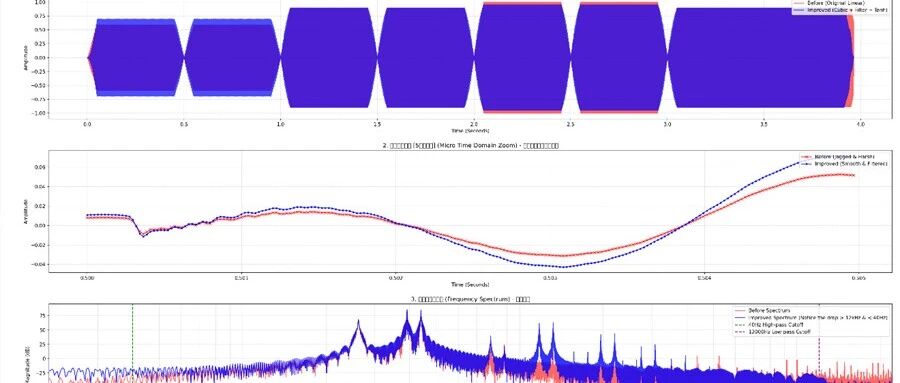This screenshot has width=900, height=383.
Task: Click the 'Before Spectrum' legend entry
Action: (761, 311)
